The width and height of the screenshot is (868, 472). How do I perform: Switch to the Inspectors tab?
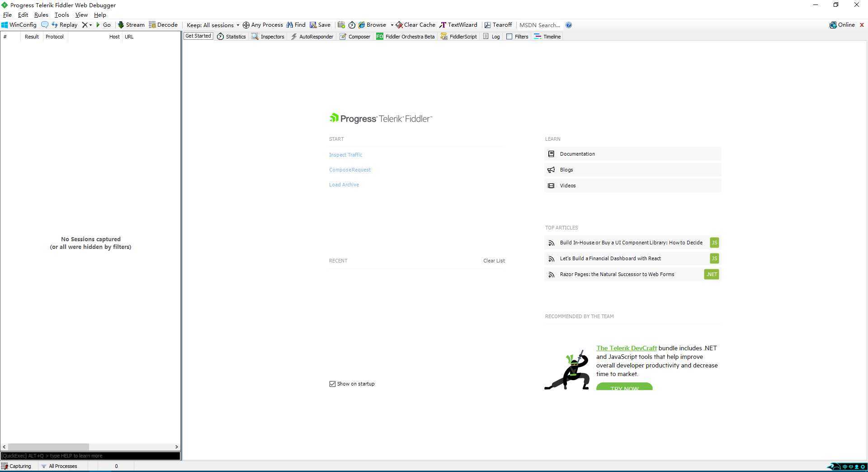pyautogui.click(x=268, y=37)
